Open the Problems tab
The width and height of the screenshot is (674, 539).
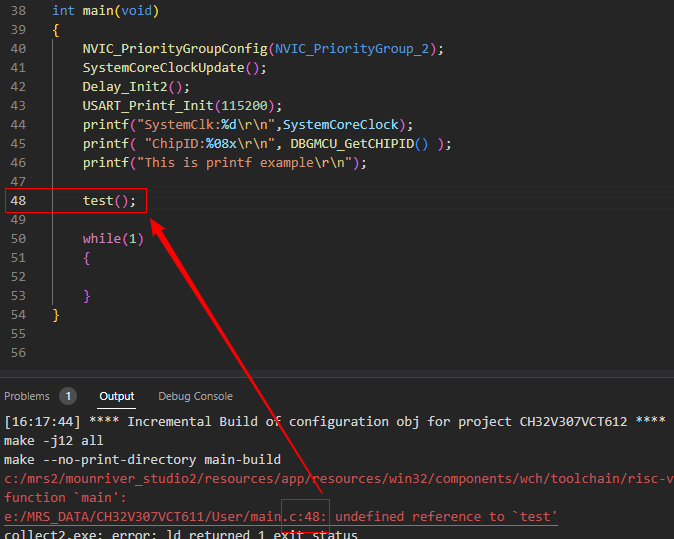27,396
